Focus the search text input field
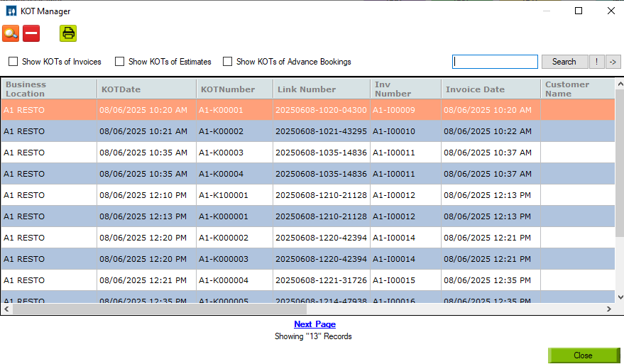Viewport: 624px width, 364px height. [495, 62]
